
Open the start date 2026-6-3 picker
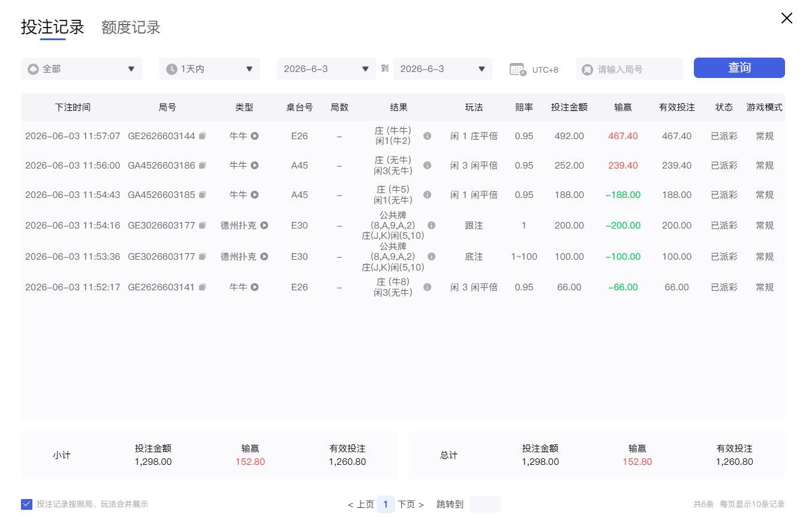coord(326,69)
